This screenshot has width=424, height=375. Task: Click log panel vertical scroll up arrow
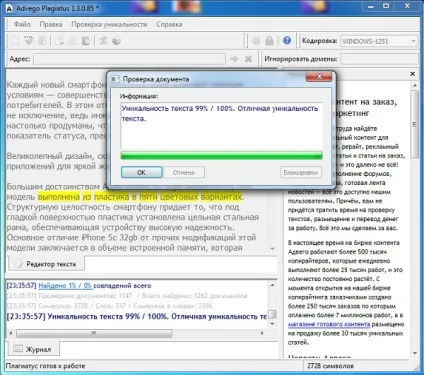point(272,285)
